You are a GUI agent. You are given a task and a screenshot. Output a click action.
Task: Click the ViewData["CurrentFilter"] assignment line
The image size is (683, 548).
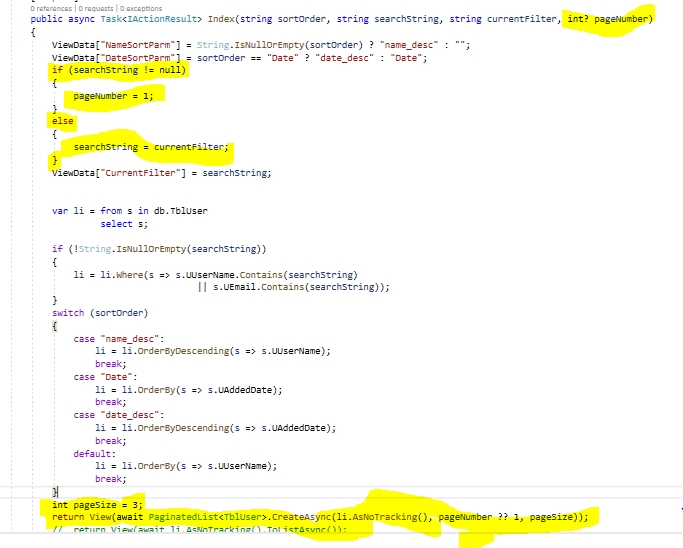pyautogui.click(x=162, y=173)
